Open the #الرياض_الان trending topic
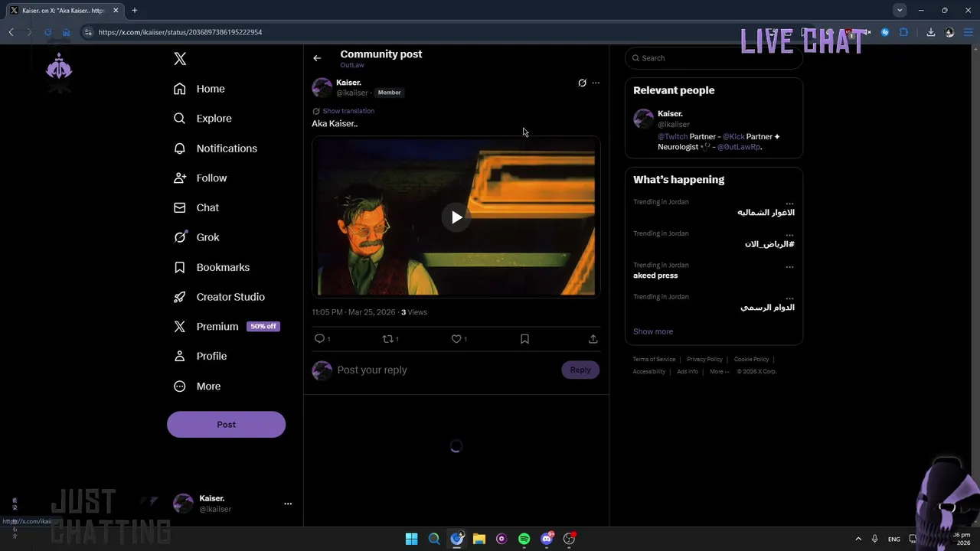The height and width of the screenshot is (551, 980). [x=769, y=244]
